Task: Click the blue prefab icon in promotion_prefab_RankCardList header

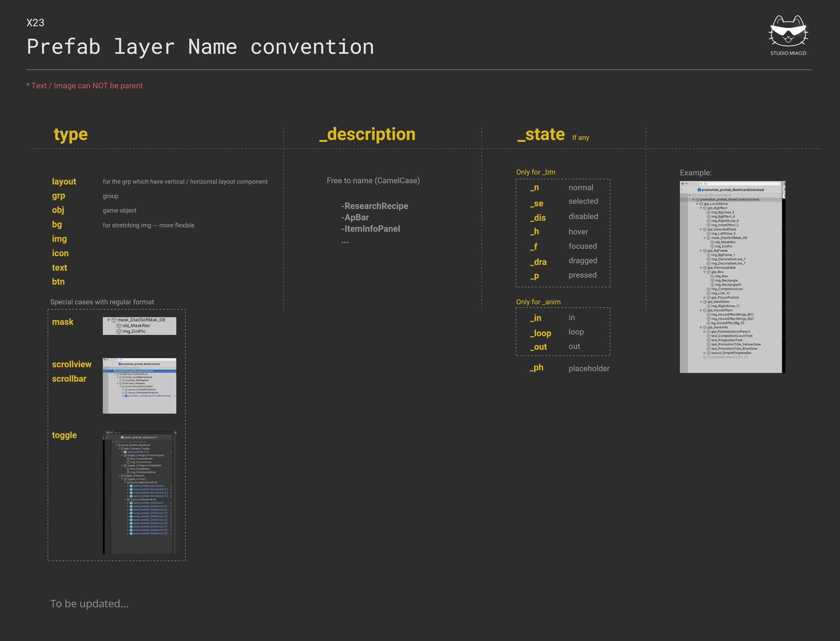Action: click(120, 364)
